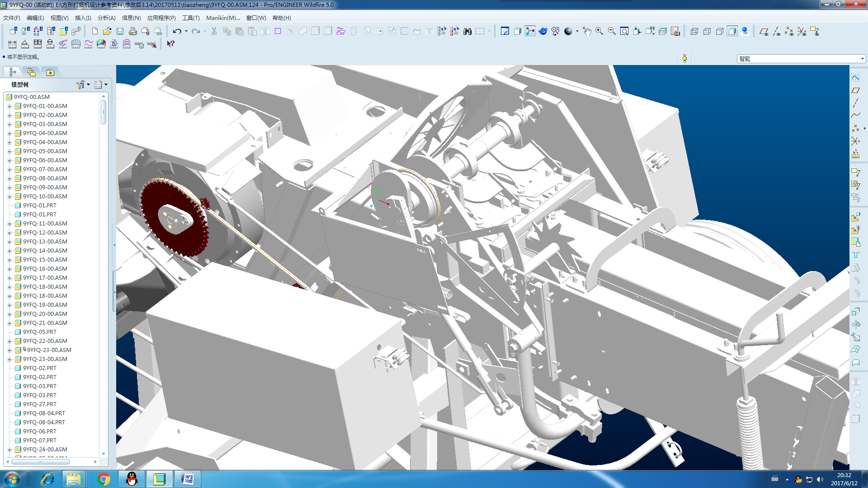Image resolution: width=868 pixels, height=488 pixels.
Task: Switch to Hidden Line display mode
Action: (707, 31)
